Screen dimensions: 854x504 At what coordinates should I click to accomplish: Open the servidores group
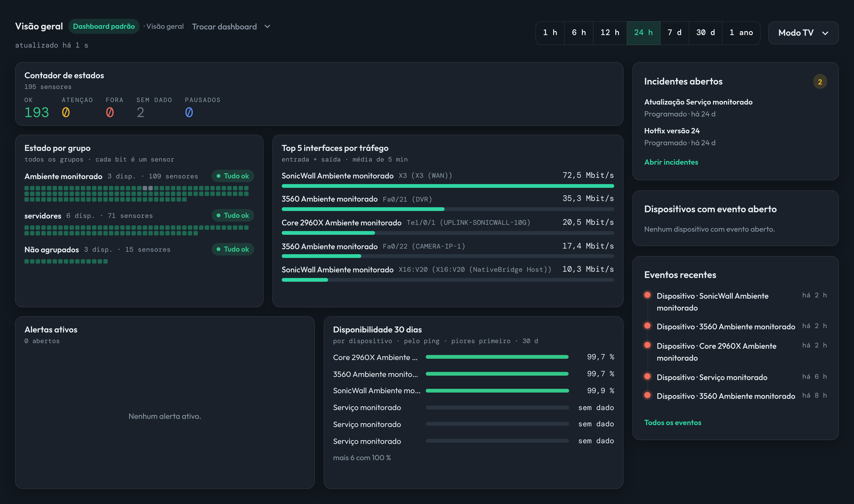click(43, 216)
